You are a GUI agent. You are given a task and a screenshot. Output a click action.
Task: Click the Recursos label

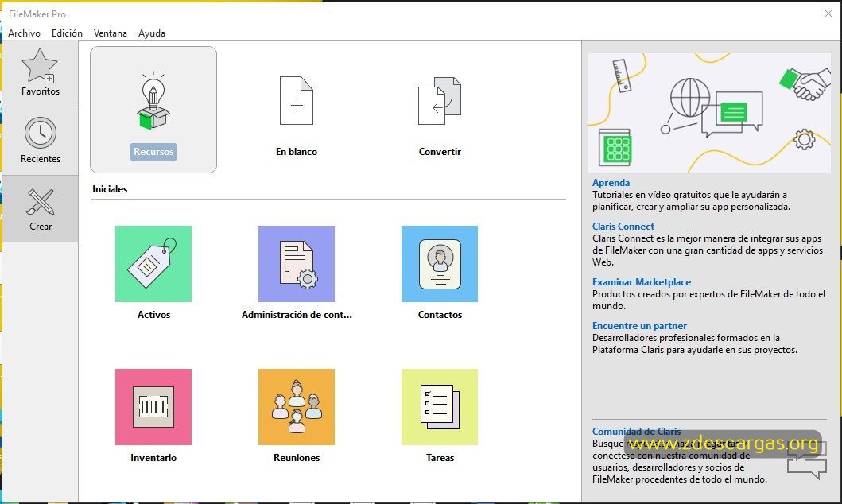click(153, 152)
